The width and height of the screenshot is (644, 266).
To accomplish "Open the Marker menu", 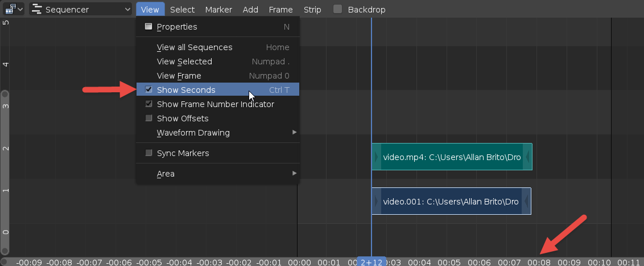I will pos(218,9).
